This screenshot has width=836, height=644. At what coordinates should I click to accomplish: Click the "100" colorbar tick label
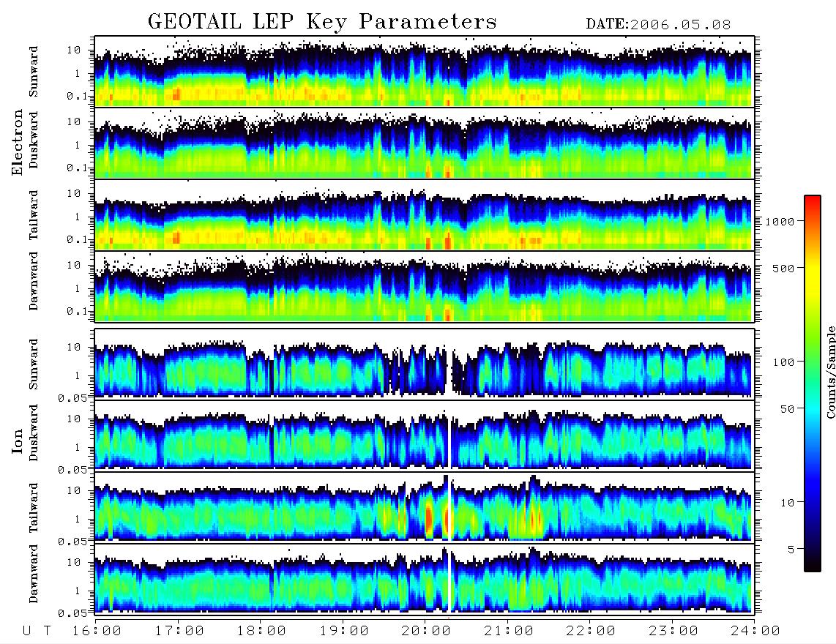tap(784, 362)
